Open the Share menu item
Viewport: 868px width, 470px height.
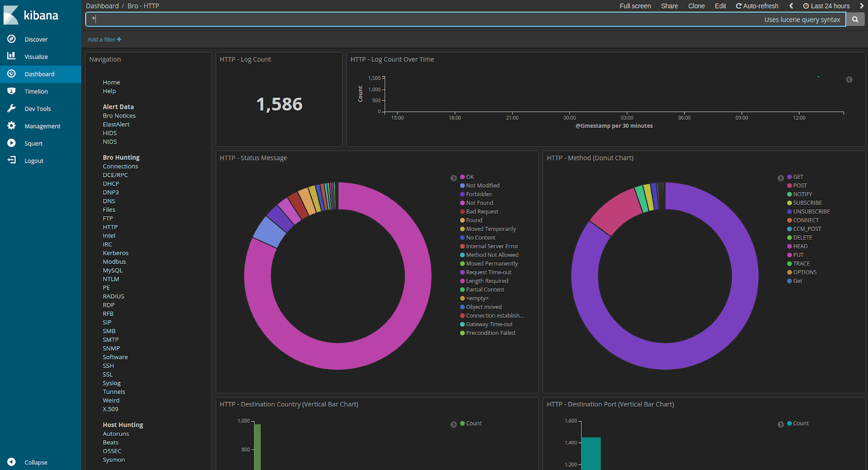coord(669,6)
